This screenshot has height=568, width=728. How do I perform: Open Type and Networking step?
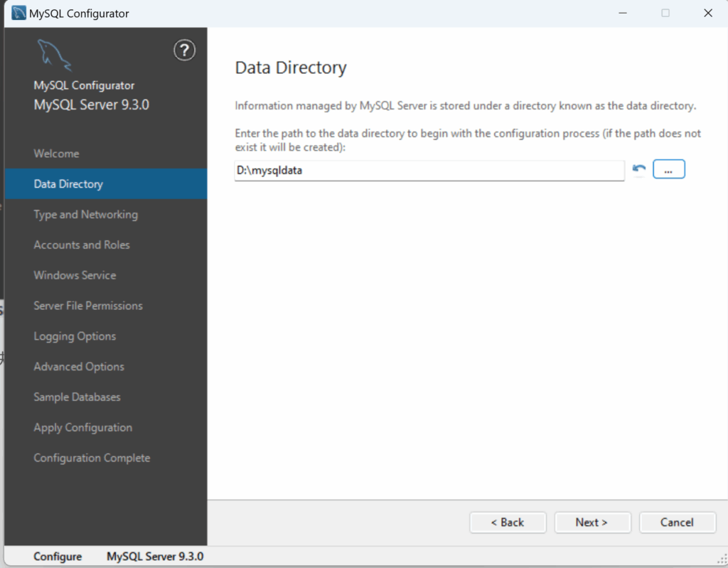click(x=85, y=215)
